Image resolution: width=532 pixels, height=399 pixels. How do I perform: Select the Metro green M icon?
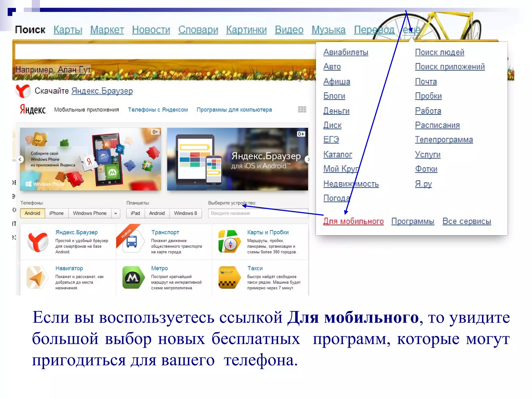click(x=133, y=277)
